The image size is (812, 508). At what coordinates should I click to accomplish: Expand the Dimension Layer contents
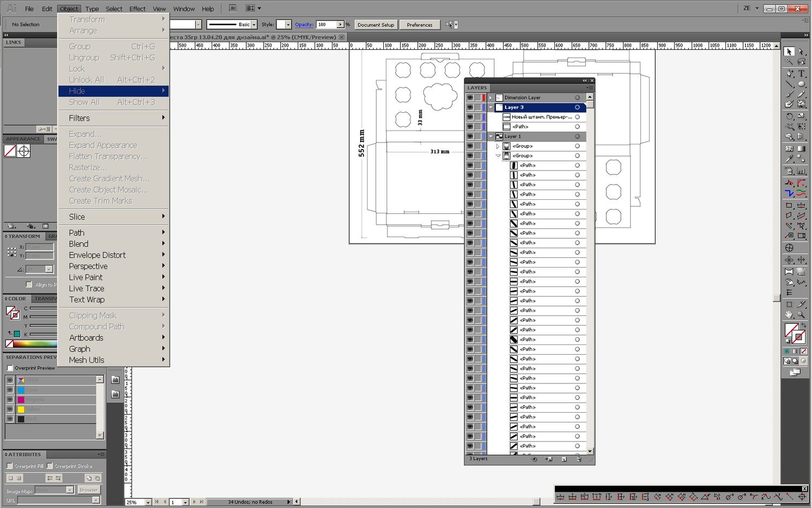(x=490, y=98)
